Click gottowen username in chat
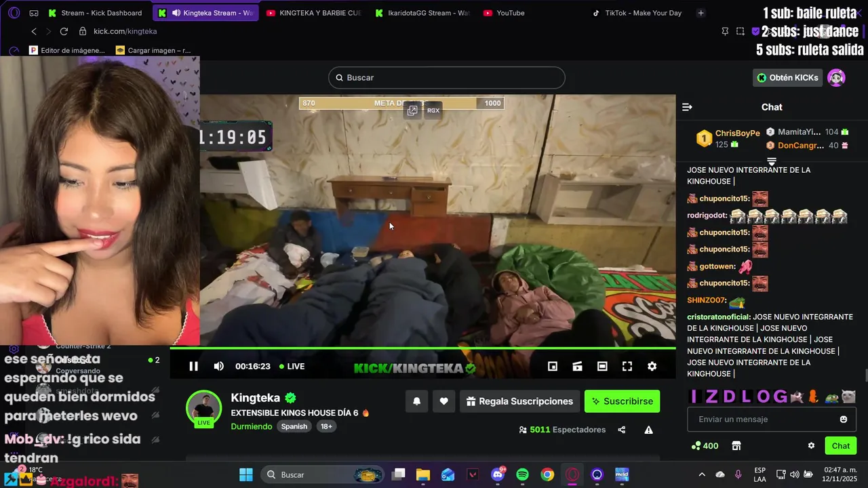This screenshot has width=868, height=488. (x=717, y=266)
